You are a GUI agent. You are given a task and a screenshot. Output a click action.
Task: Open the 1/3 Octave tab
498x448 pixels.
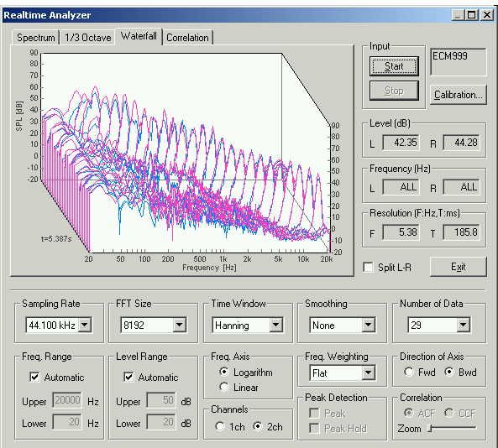pyautogui.click(x=87, y=38)
